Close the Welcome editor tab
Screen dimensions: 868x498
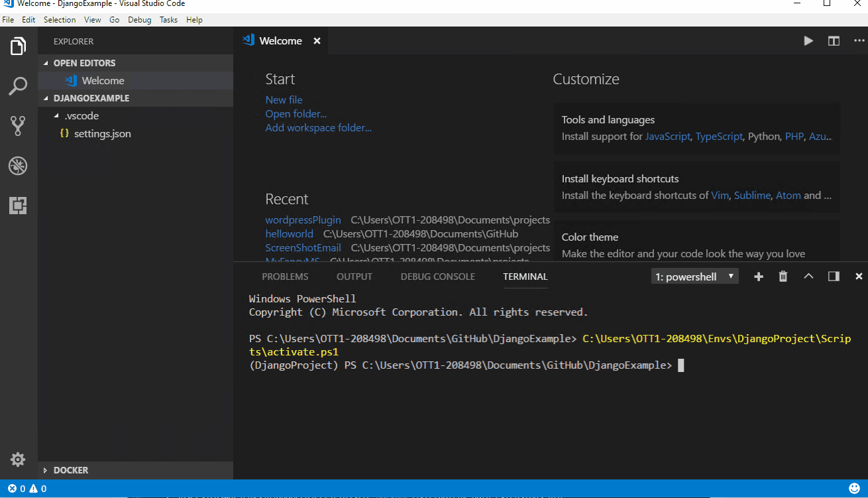[317, 41]
